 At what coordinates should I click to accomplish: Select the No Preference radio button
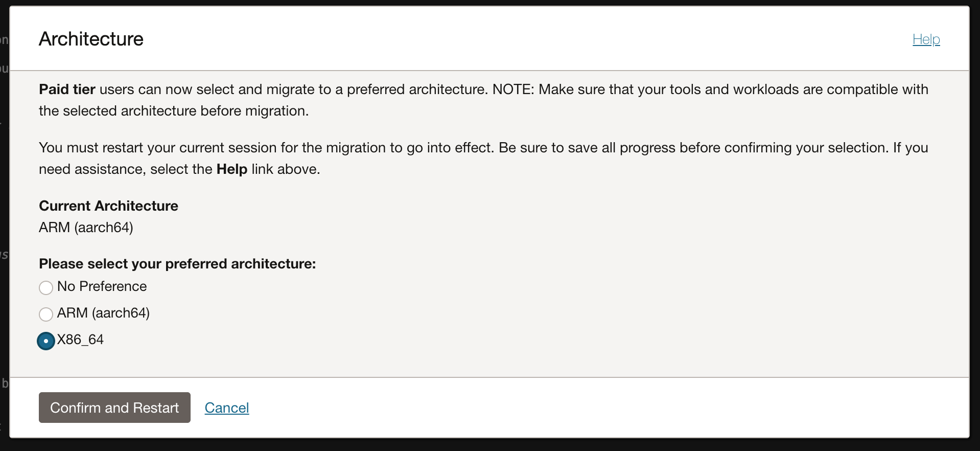coord(46,287)
